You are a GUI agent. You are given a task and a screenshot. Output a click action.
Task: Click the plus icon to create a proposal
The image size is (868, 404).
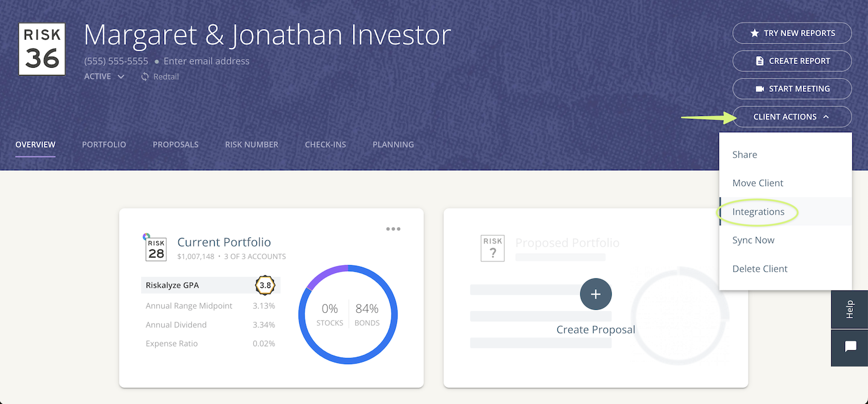coord(595,294)
